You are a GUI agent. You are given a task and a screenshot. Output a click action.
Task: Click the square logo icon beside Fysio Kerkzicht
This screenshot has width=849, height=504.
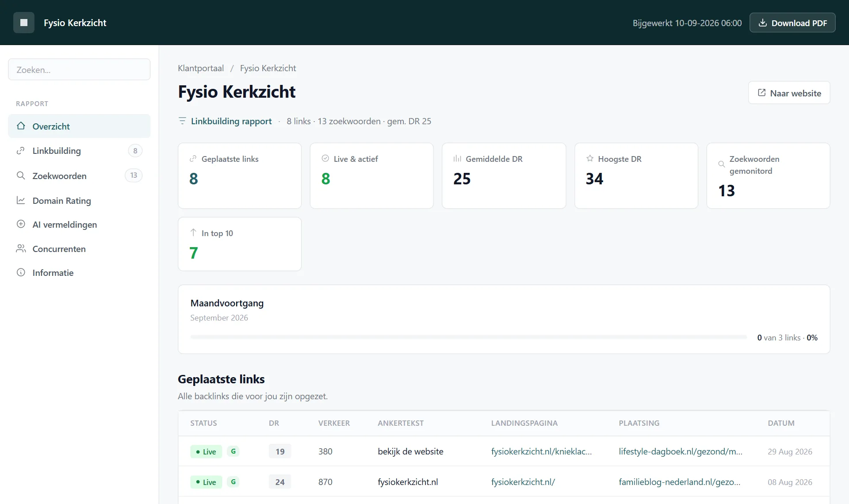pos(24,23)
